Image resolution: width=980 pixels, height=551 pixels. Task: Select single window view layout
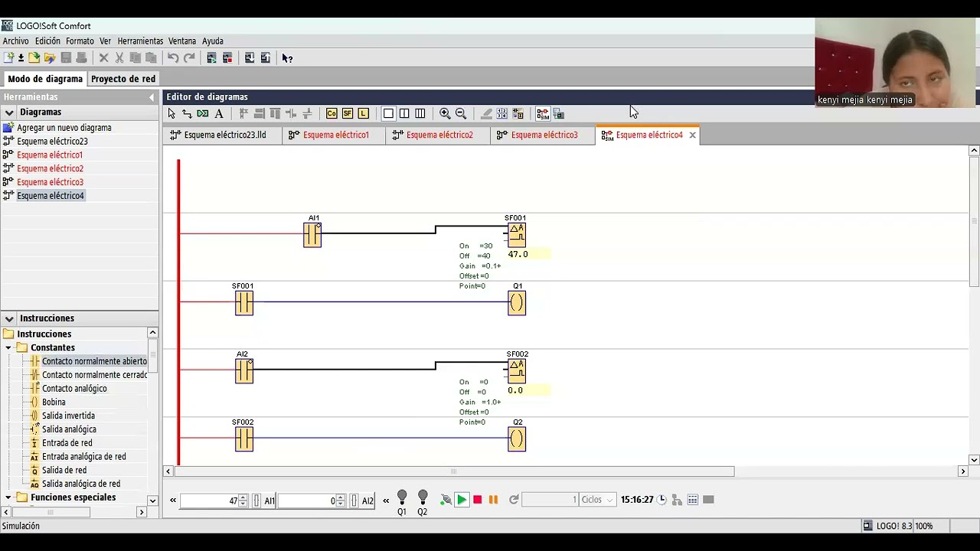click(x=388, y=113)
